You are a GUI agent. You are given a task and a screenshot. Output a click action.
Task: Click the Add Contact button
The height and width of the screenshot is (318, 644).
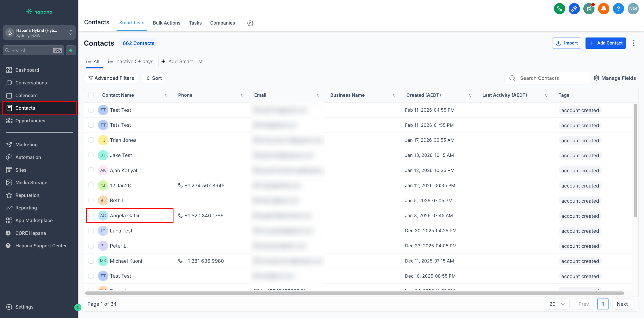[x=605, y=43]
